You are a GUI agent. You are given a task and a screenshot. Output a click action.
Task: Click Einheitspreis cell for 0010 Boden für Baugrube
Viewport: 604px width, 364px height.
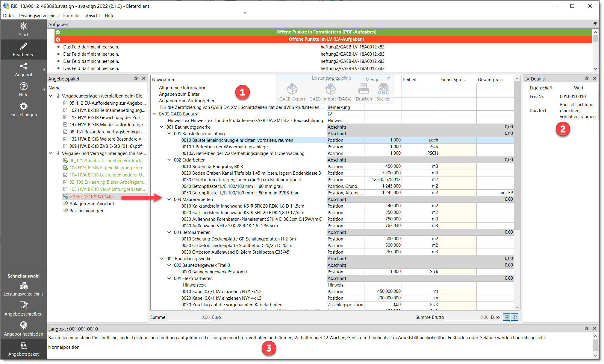pos(458,167)
